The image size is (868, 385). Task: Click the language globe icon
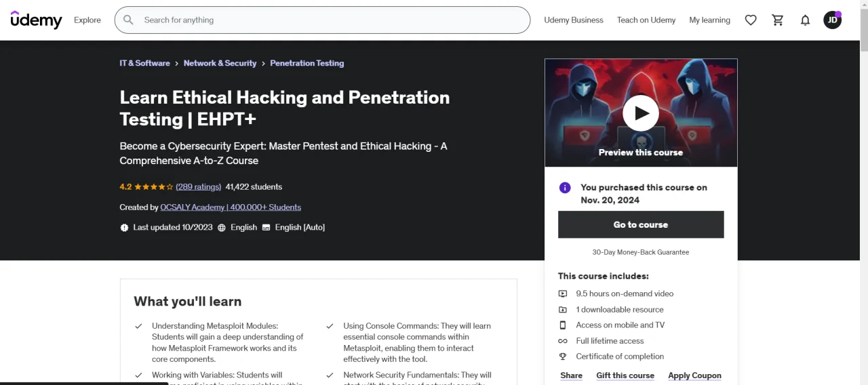[x=222, y=228]
